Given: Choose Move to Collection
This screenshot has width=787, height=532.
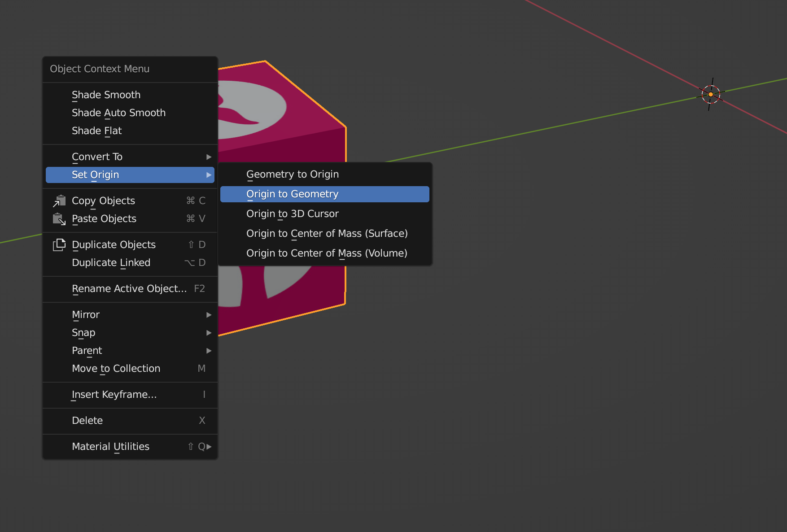Looking at the screenshot, I should [116, 368].
